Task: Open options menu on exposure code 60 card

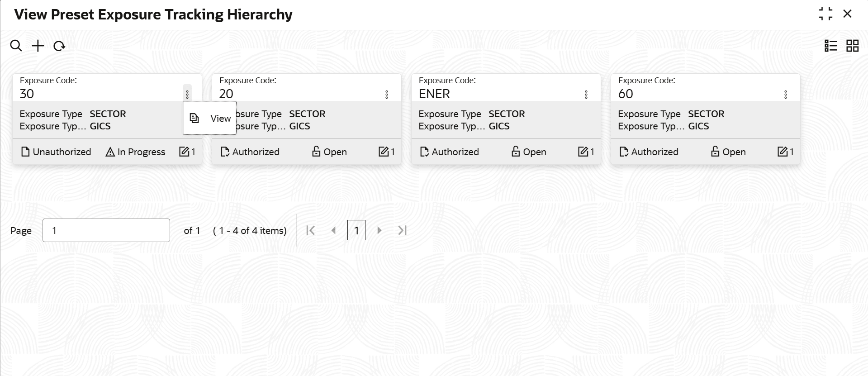Action: (x=786, y=94)
